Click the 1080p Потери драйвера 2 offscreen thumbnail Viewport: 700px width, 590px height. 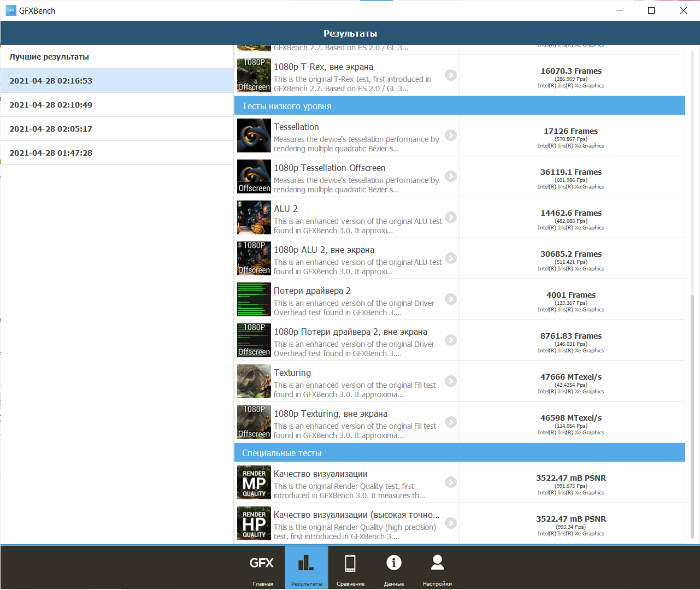254,340
